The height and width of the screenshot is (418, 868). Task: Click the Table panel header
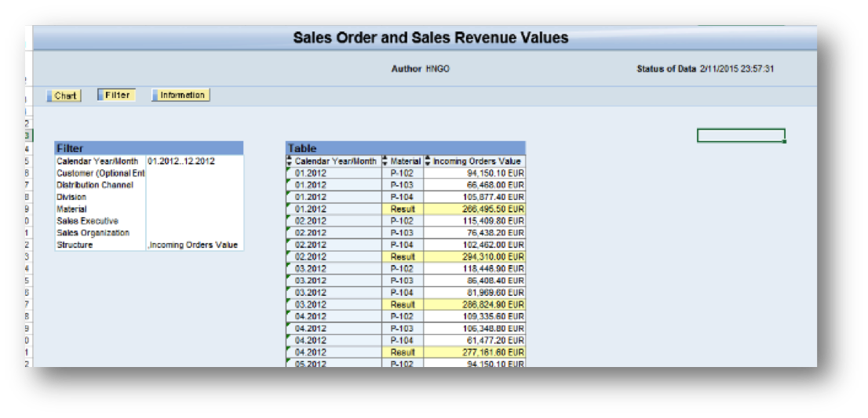coord(406,148)
